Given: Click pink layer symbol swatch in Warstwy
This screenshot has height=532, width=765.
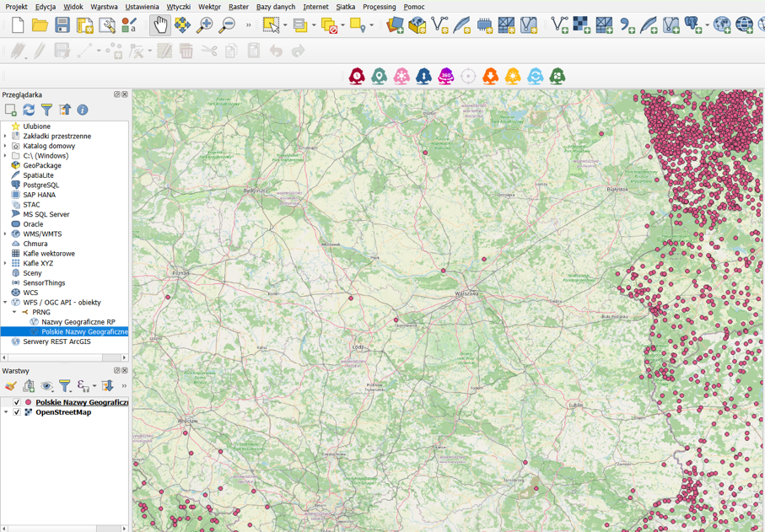Looking at the screenshot, I should pos(29,402).
